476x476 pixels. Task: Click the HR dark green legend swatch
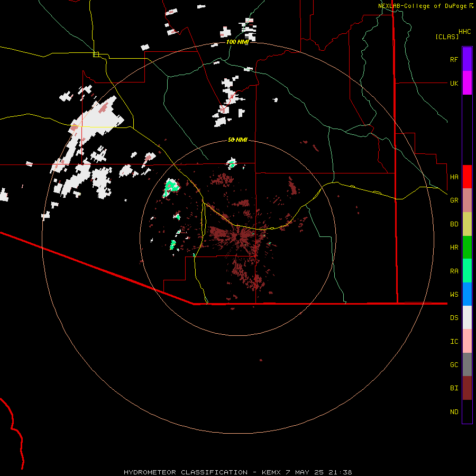click(x=467, y=248)
